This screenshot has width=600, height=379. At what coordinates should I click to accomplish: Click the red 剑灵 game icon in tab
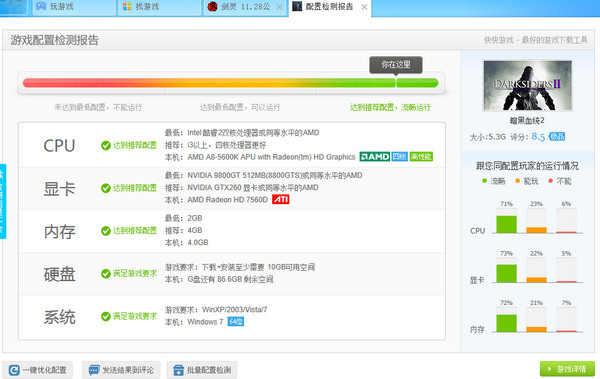(212, 6)
